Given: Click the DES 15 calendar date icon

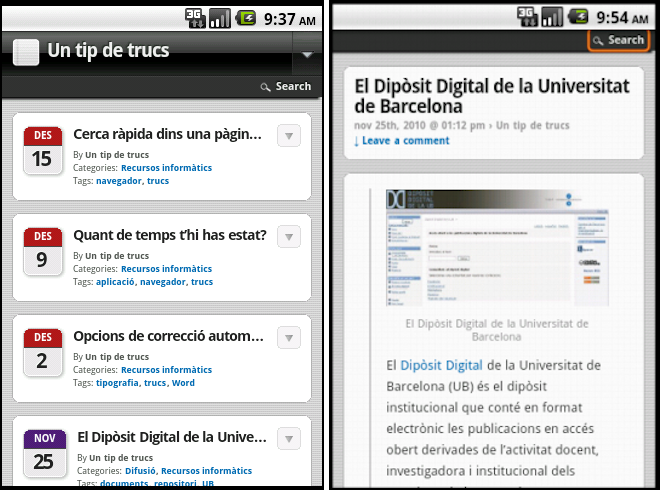Looking at the screenshot, I should coord(42,150).
